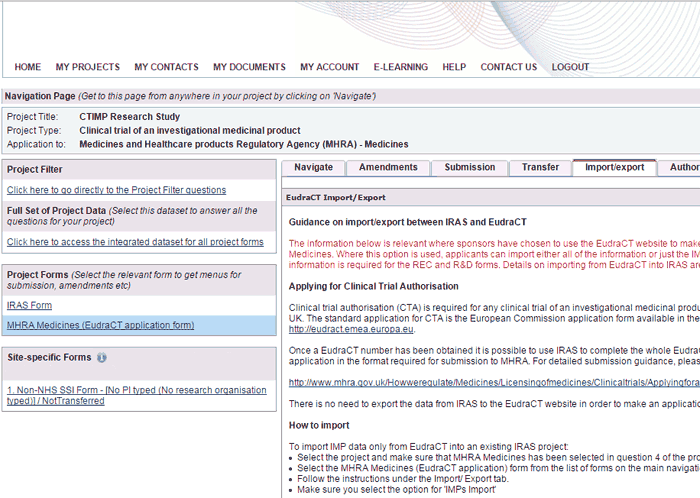
Task: Click 'To import IMP data only from EudraCT' line
Action: 429,447
